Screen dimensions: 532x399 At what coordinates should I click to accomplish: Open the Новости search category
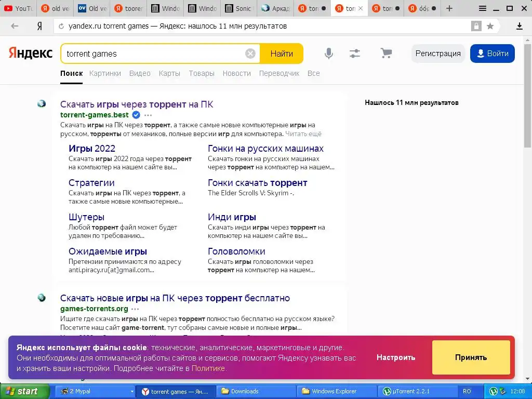(x=236, y=73)
